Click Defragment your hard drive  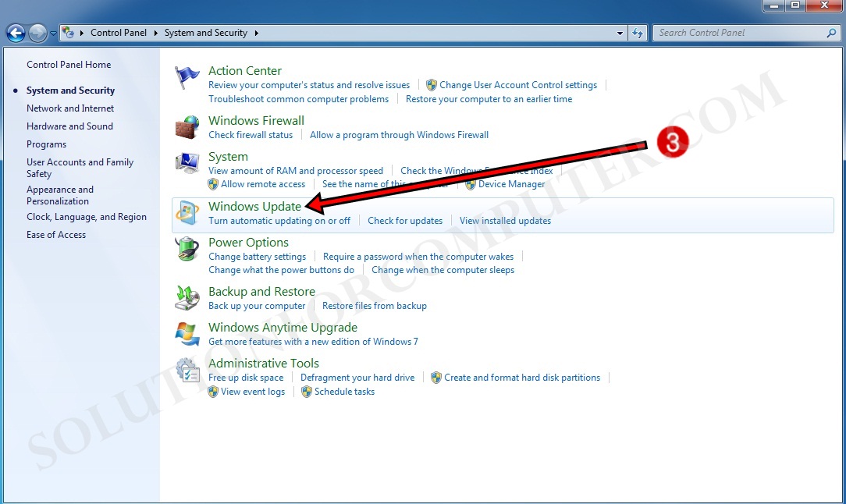357,377
